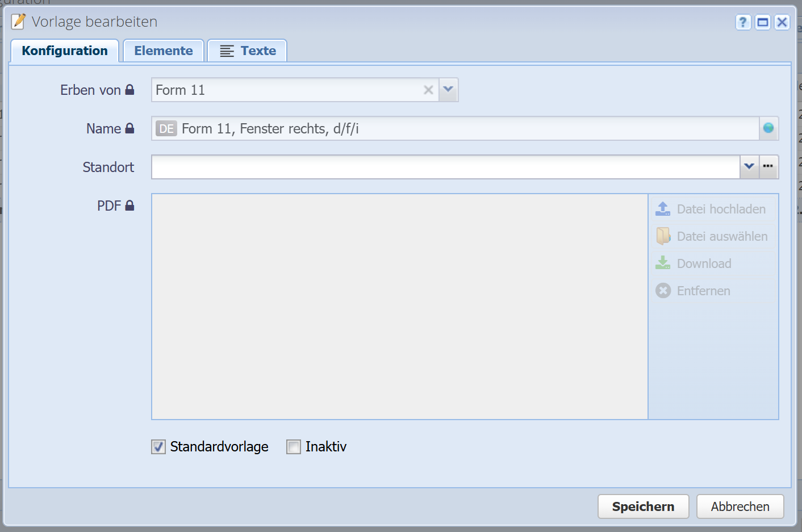Click the Abbrechen button

pos(740,506)
